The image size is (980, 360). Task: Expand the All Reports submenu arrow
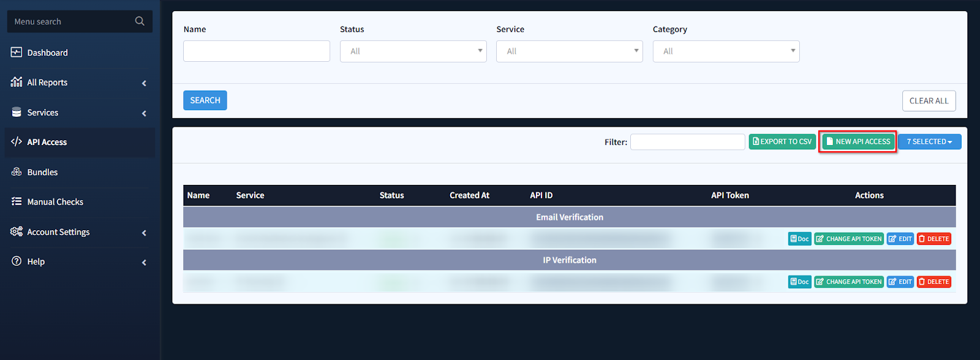[x=144, y=83]
